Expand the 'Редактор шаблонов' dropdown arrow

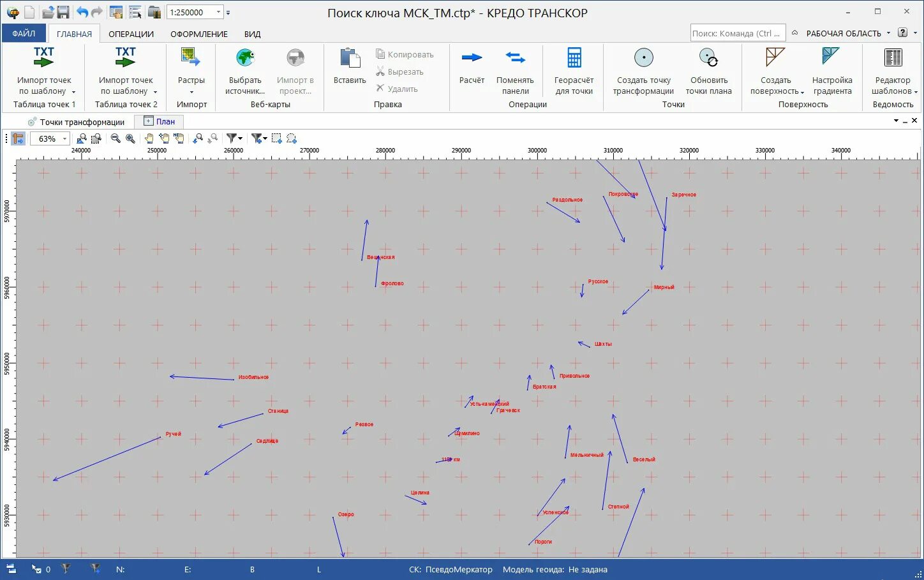916,93
